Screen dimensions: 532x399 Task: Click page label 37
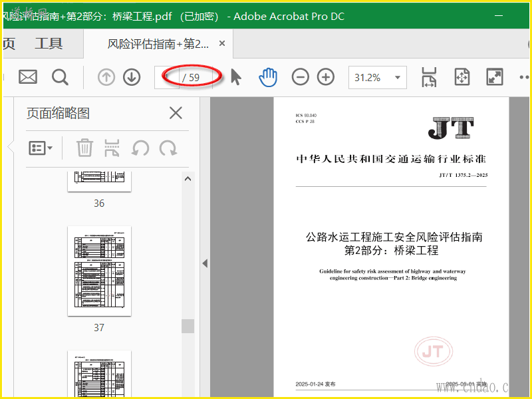point(99,327)
